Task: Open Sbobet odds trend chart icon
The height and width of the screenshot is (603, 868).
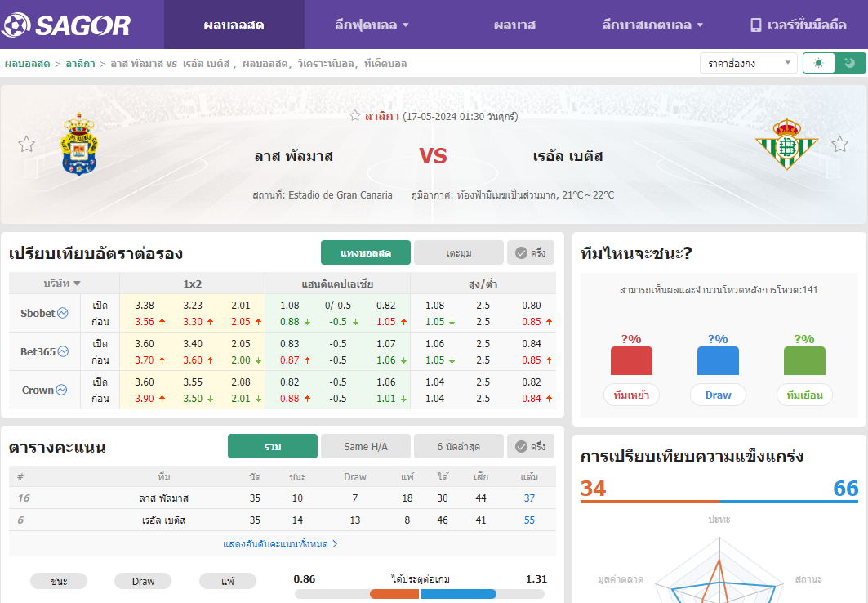Action: 63,314
